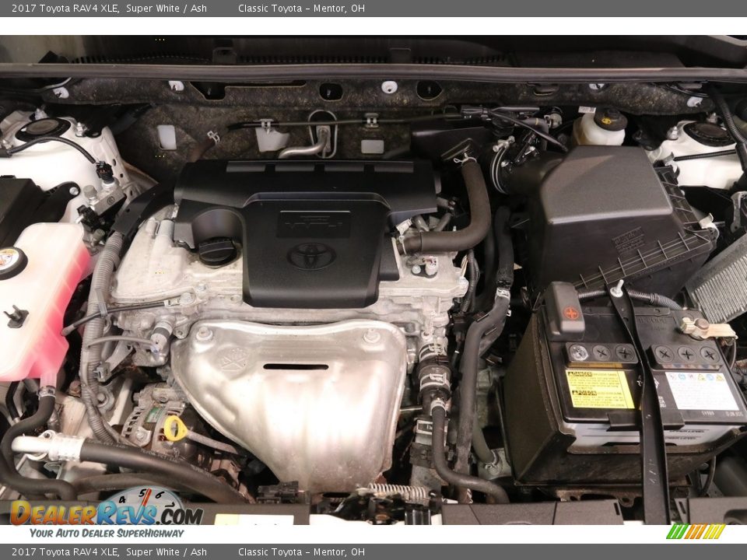Click the yellow battery warning label
Viewport: 747px width, 560px height.
coord(598,389)
